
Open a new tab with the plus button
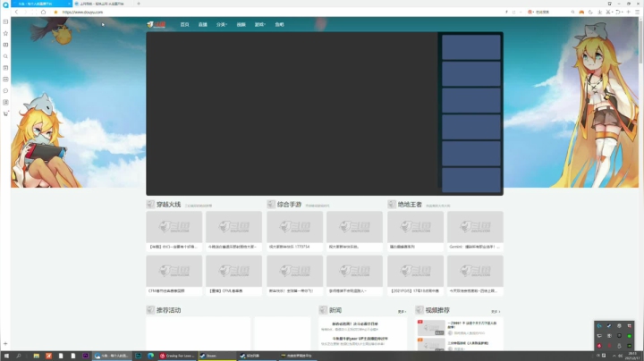click(139, 4)
